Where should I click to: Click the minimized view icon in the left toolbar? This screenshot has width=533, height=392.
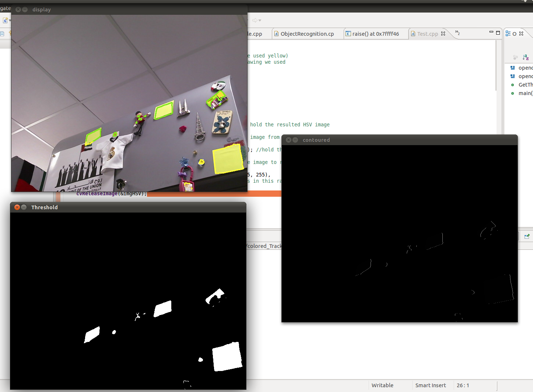tap(2, 34)
